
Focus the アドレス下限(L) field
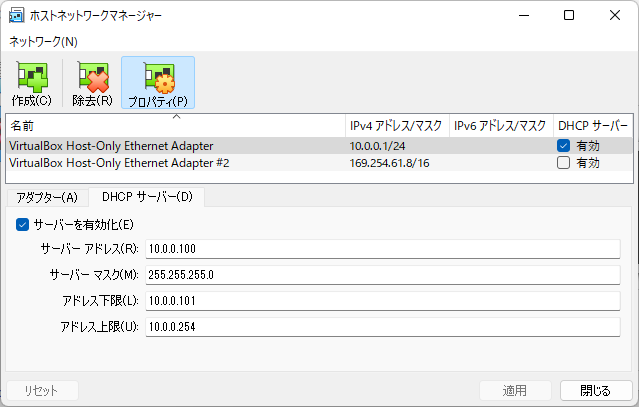pyautogui.click(x=383, y=301)
